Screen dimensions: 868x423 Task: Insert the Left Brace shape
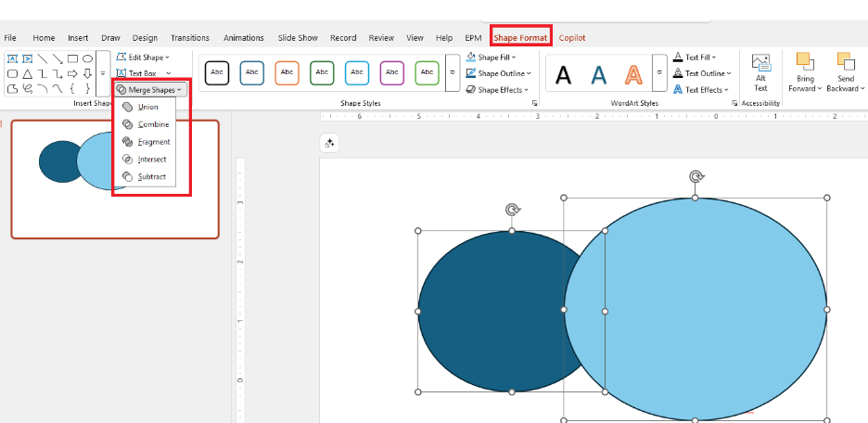(x=72, y=88)
